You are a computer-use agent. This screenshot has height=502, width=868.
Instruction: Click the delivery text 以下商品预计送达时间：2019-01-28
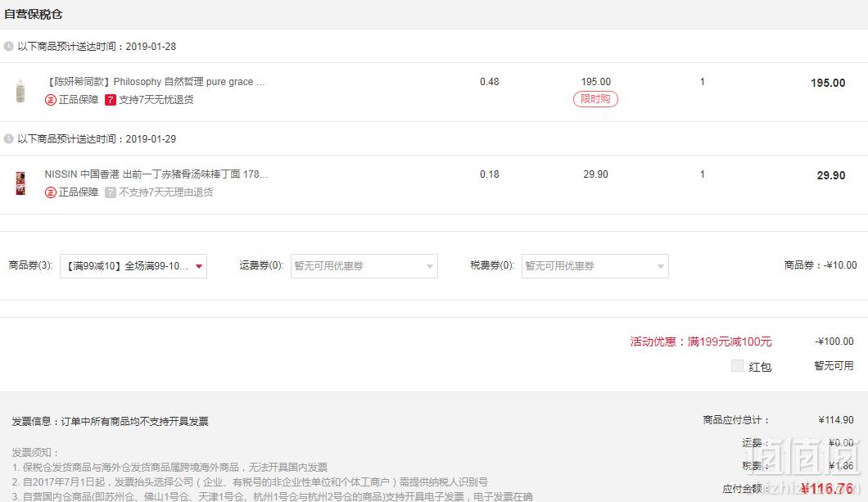(x=97, y=47)
